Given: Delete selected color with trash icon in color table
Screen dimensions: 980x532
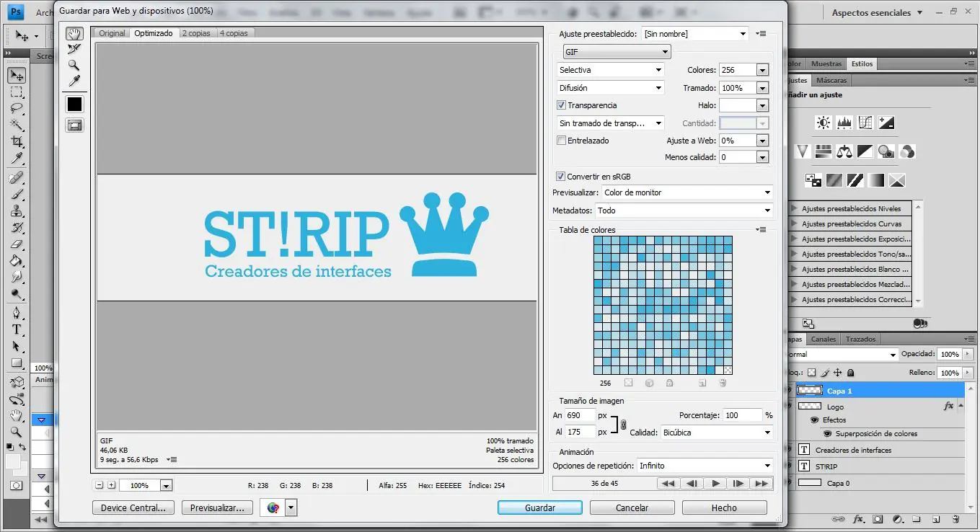Looking at the screenshot, I should tap(723, 383).
